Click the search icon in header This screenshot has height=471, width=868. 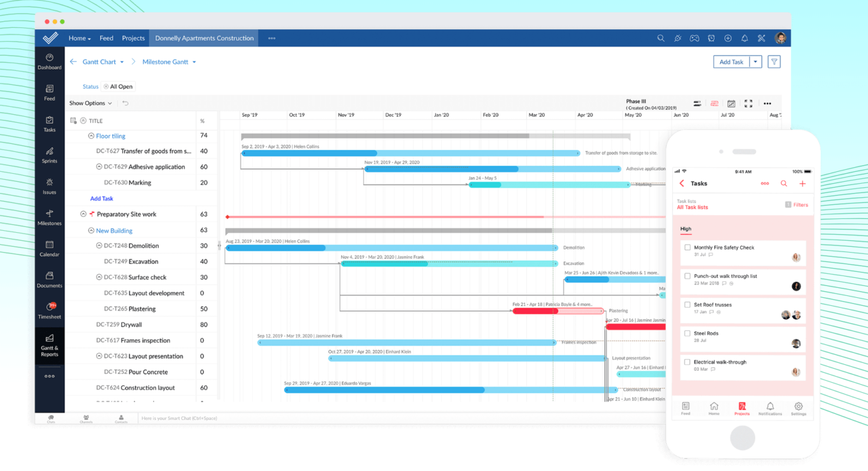(x=661, y=38)
